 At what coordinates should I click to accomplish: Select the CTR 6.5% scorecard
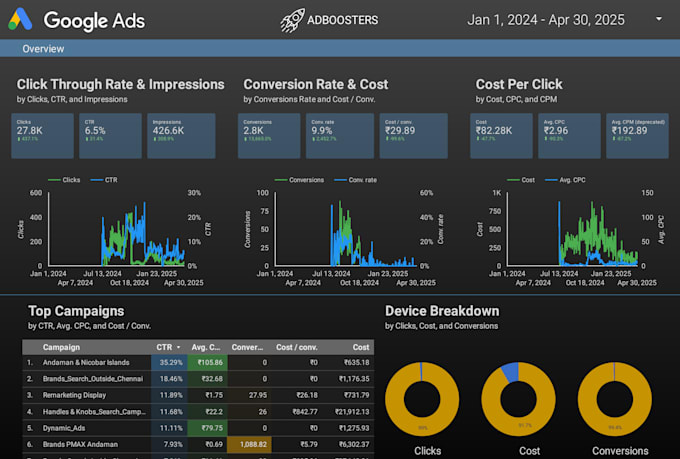coord(110,136)
